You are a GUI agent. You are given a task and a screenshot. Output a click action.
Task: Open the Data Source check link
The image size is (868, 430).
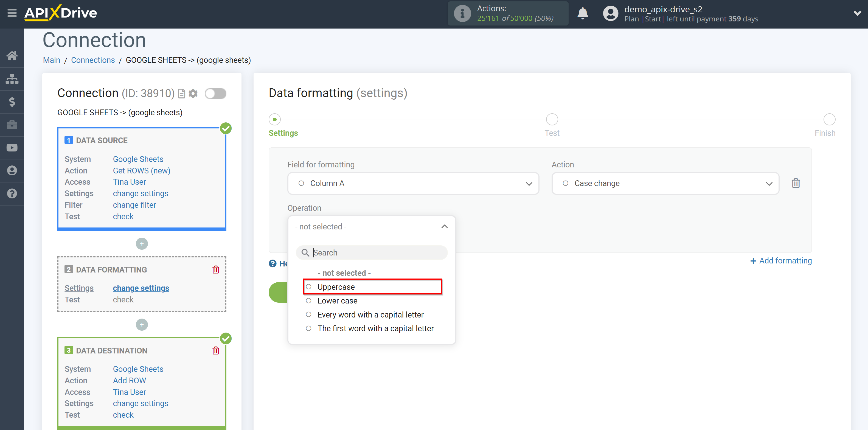point(123,216)
